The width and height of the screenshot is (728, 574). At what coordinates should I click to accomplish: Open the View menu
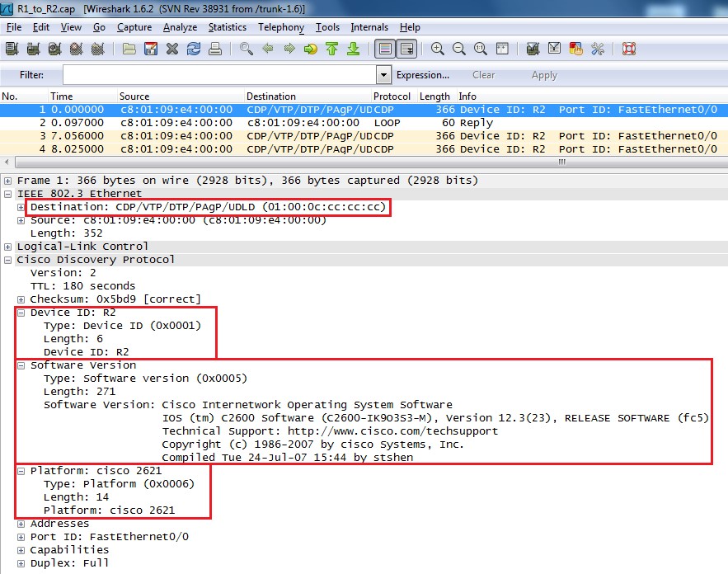point(71,27)
